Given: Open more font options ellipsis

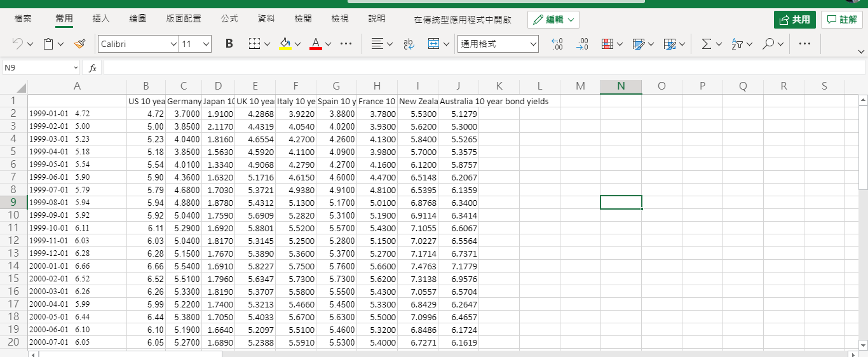Looking at the screenshot, I should click(x=346, y=44).
